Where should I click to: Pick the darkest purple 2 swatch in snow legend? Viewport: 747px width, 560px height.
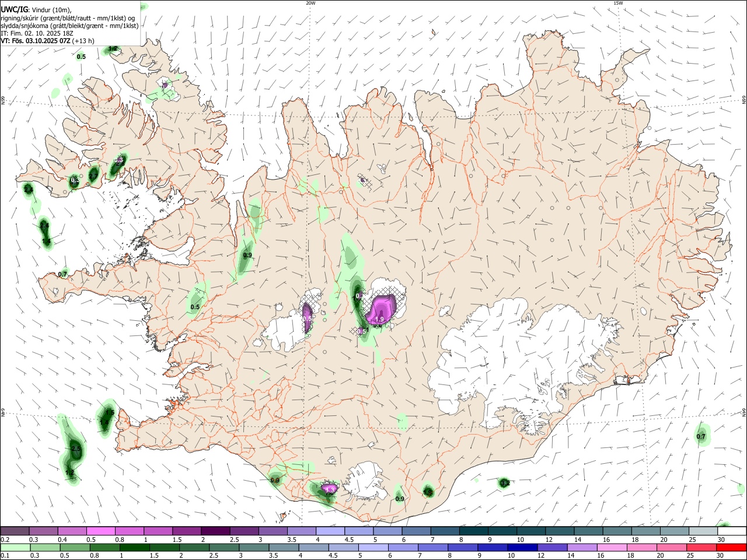pyautogui.click(x=215, y=531)
